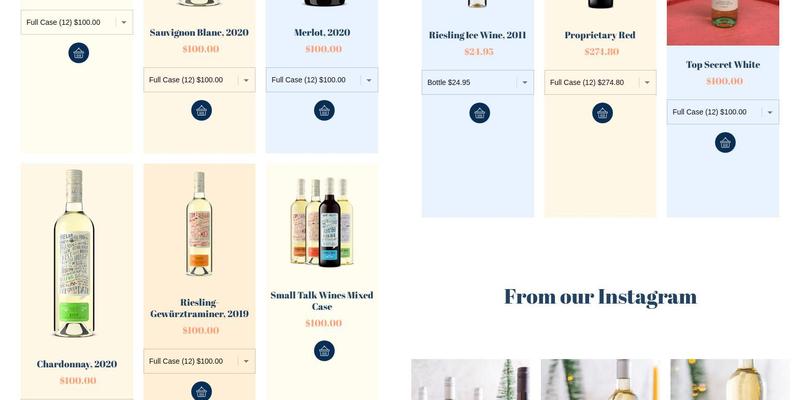Add Small Talk Wines Mixed Case to basket
The image size is (800, 400).
coord(324,351)
